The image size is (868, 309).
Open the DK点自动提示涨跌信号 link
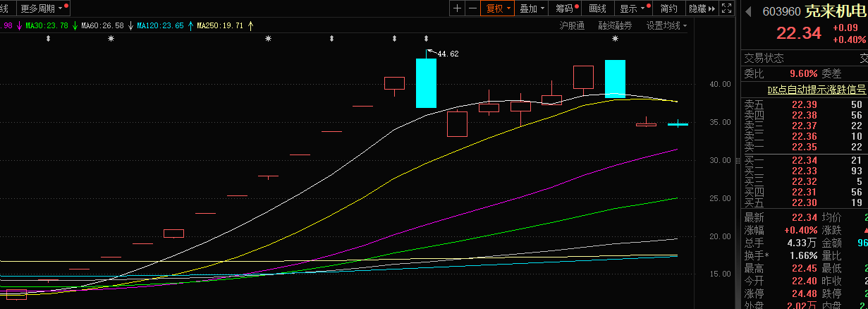point(816,90)
